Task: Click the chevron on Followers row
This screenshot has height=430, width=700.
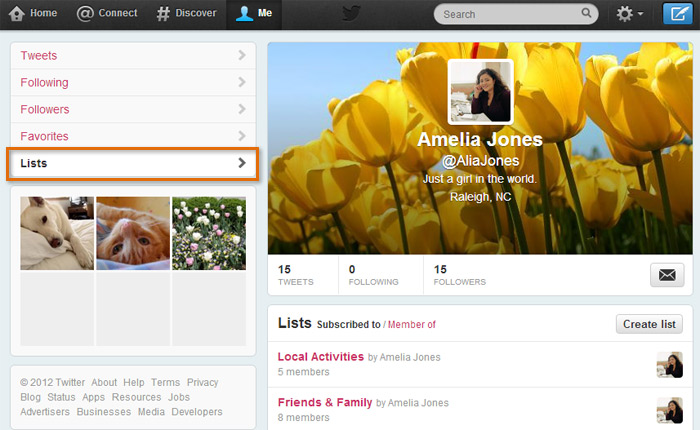Action: [242, 109]
